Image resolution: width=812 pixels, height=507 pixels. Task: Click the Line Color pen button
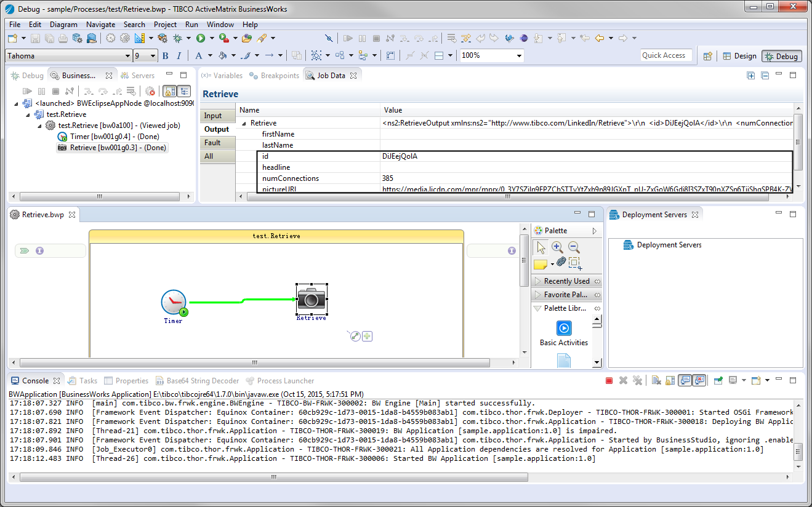pos(245,55)
